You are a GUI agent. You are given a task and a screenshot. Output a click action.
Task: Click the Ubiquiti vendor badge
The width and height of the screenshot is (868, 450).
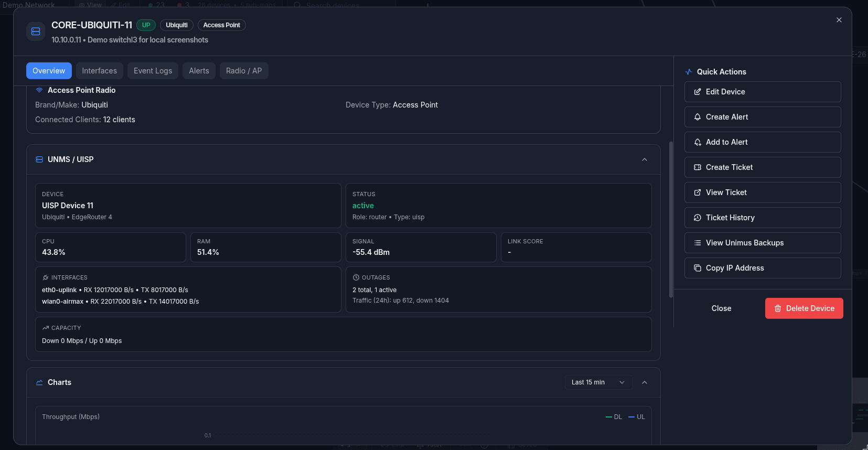[177, 25]
